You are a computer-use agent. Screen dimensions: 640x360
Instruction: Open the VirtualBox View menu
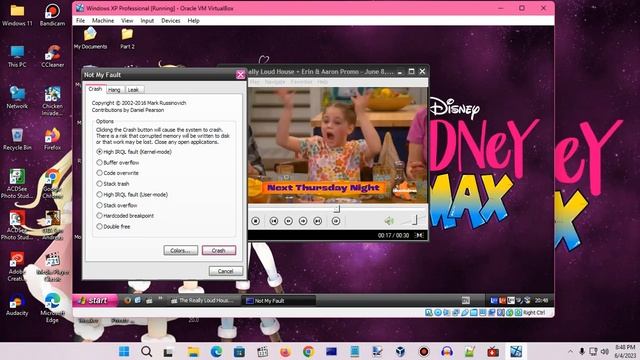(127, 20)
